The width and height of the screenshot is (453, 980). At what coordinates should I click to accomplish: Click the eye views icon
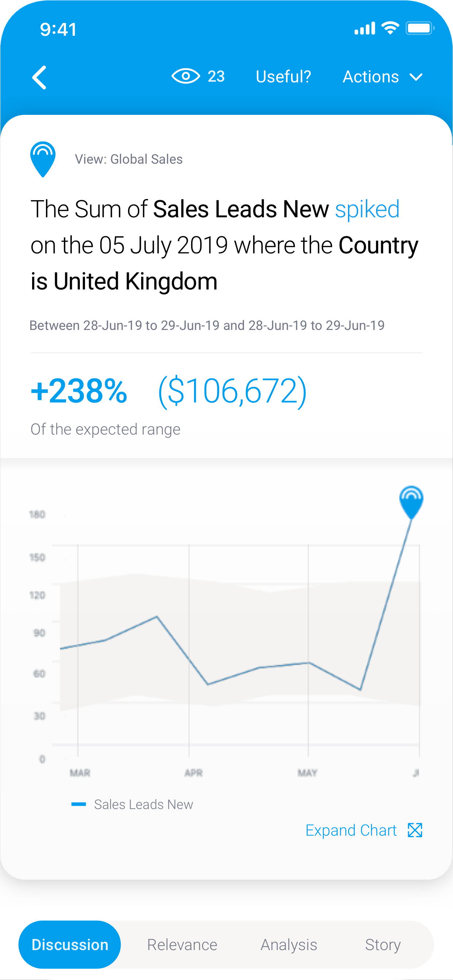185,76
